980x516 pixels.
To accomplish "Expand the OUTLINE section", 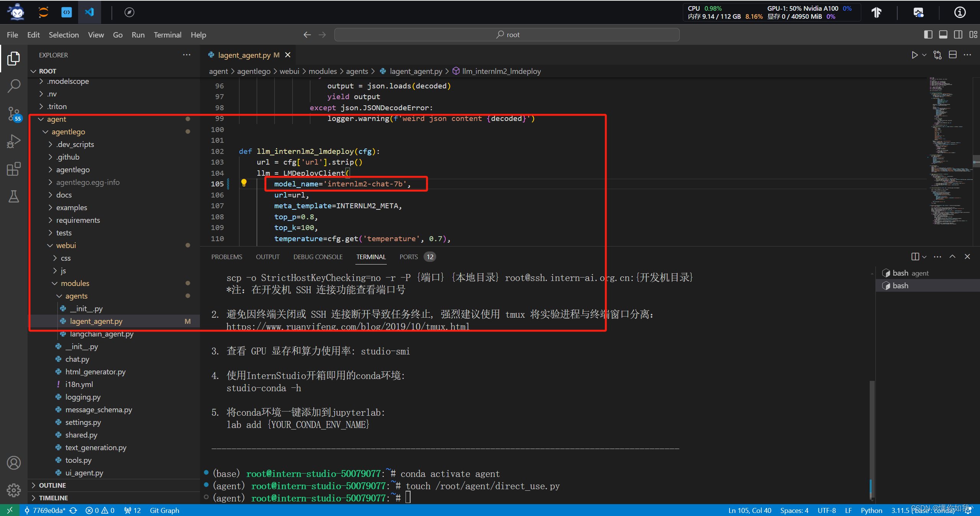I will (114, 485).
